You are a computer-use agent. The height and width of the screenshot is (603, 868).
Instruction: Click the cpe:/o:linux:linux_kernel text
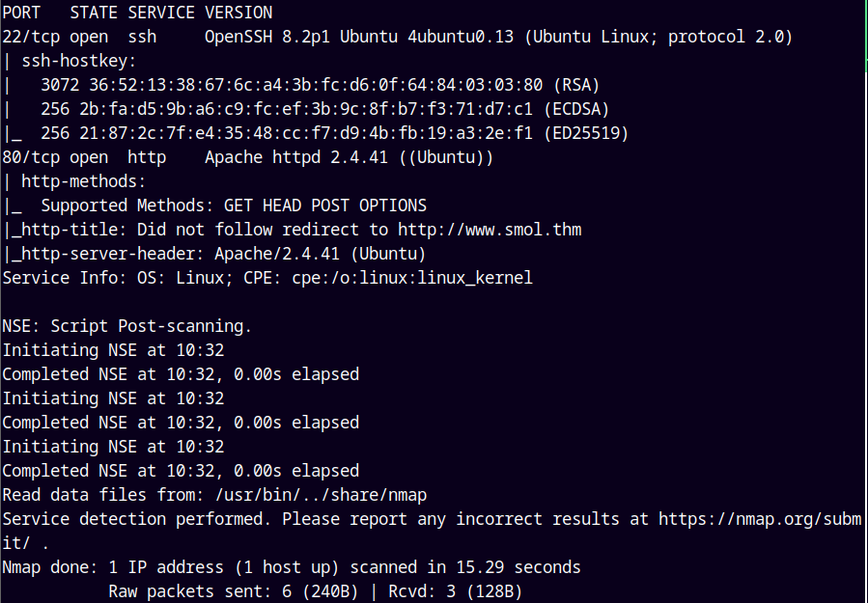[x=411, y=278]
